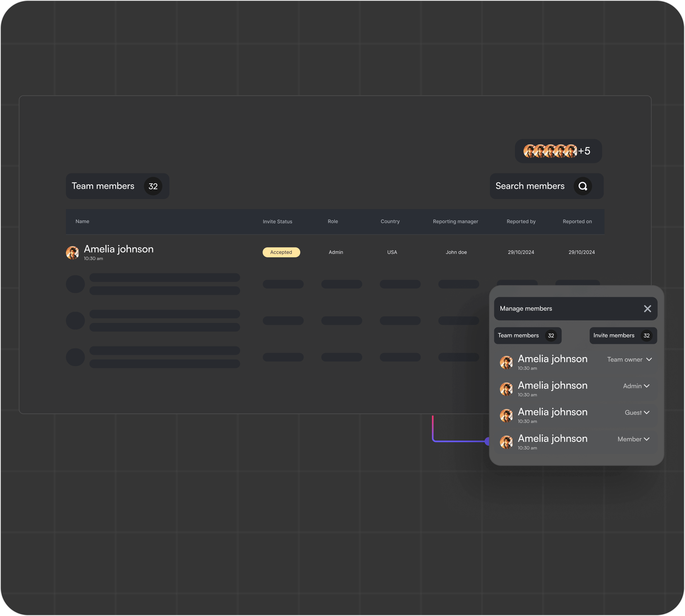Screen dimensions: 685x616
Task: Expand the Team owner role dropdown
Action: click(x=649, y=360)
